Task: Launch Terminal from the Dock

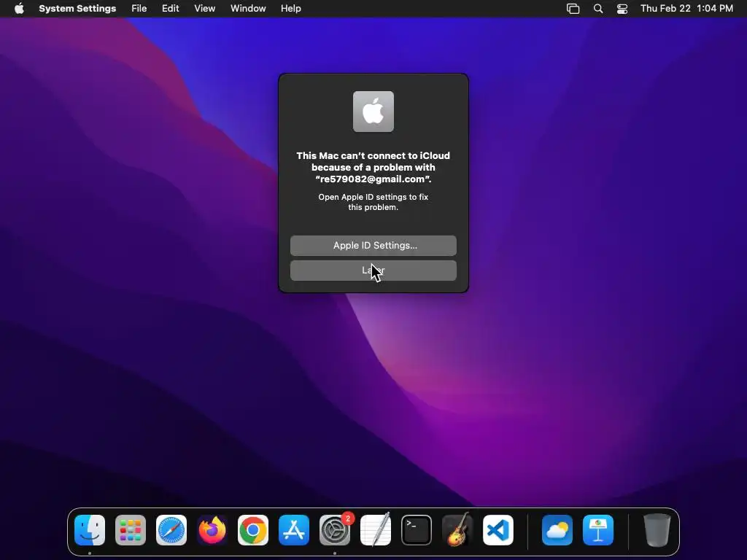Action: click(417, 530)
